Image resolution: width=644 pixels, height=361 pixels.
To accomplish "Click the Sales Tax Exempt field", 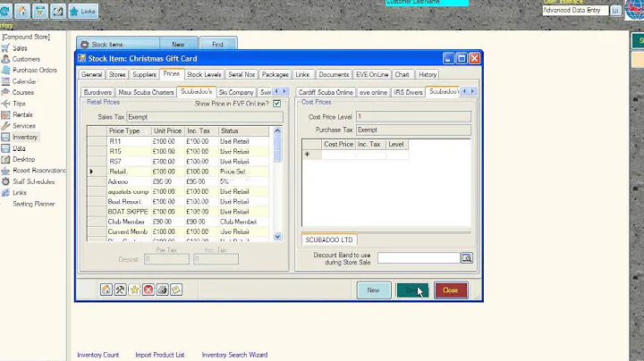I will pos(205,117).
